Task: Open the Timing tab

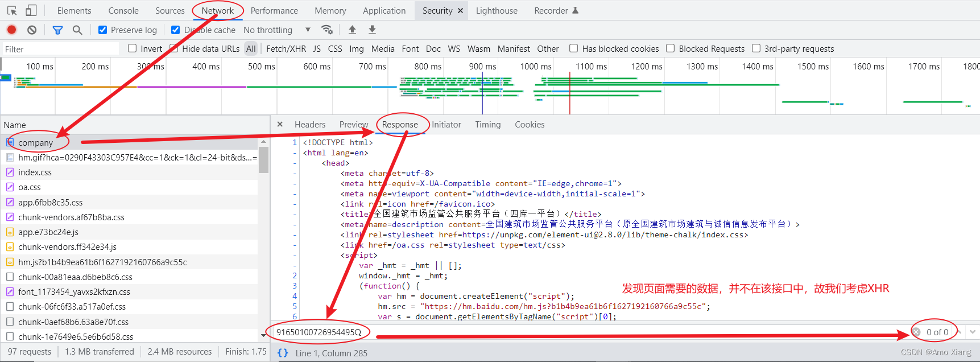Action: pos(488,124)
